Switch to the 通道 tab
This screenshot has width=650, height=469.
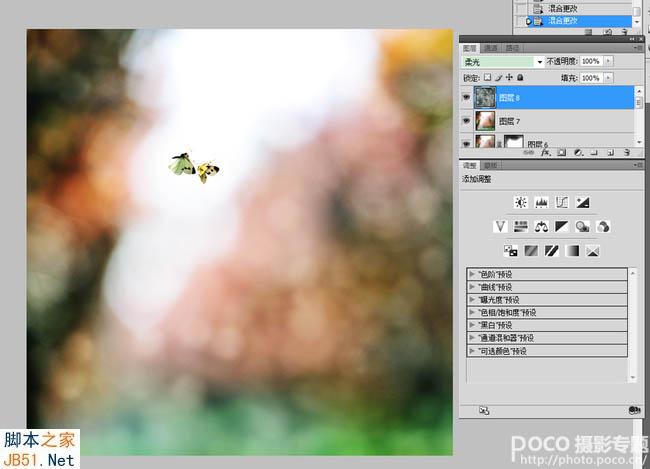tap(490, 48)
